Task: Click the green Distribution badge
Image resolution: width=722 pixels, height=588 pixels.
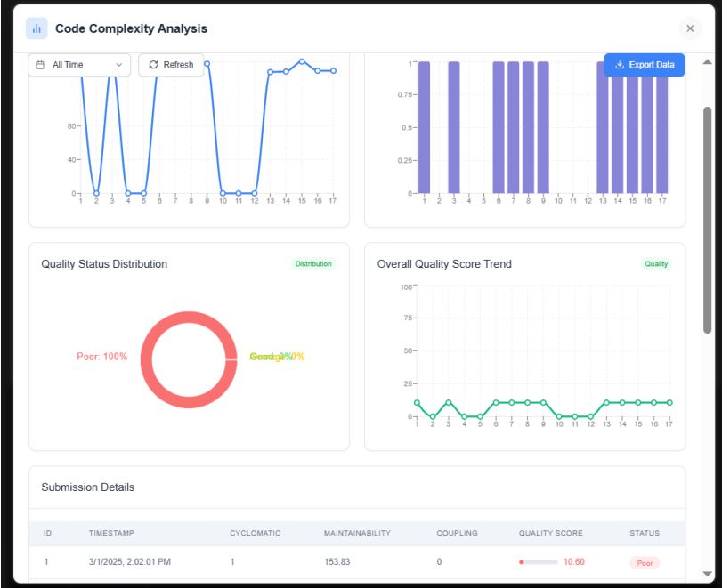Action: click(313, 264)
